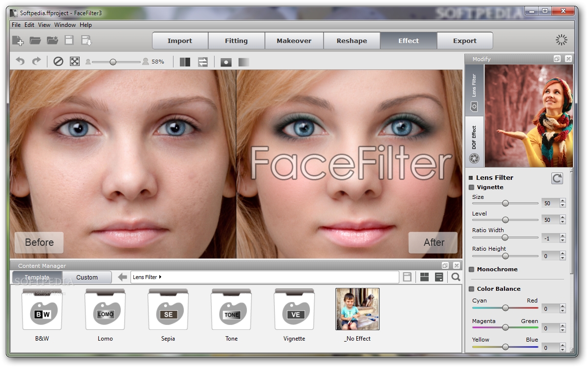Open the Tone filter folder
Viewport: 588px width, 367px height.
(x=231, y=315)
